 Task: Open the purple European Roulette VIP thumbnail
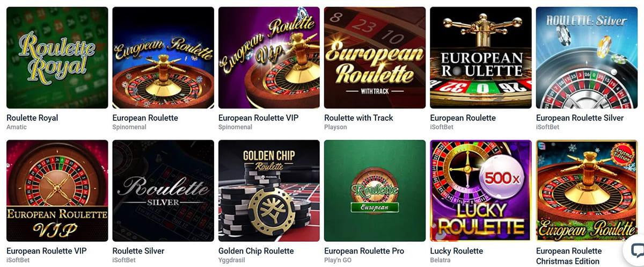click(269, 57)
